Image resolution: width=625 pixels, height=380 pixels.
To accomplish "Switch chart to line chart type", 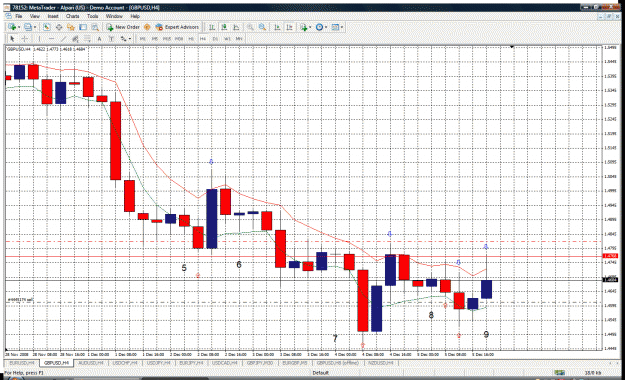I will (x=236, y=27).
